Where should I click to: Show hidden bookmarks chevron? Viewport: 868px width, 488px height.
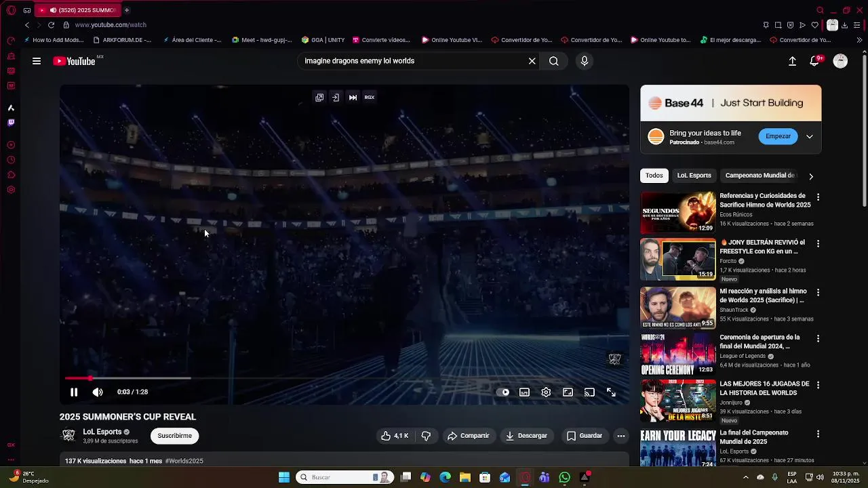point(860,40)
